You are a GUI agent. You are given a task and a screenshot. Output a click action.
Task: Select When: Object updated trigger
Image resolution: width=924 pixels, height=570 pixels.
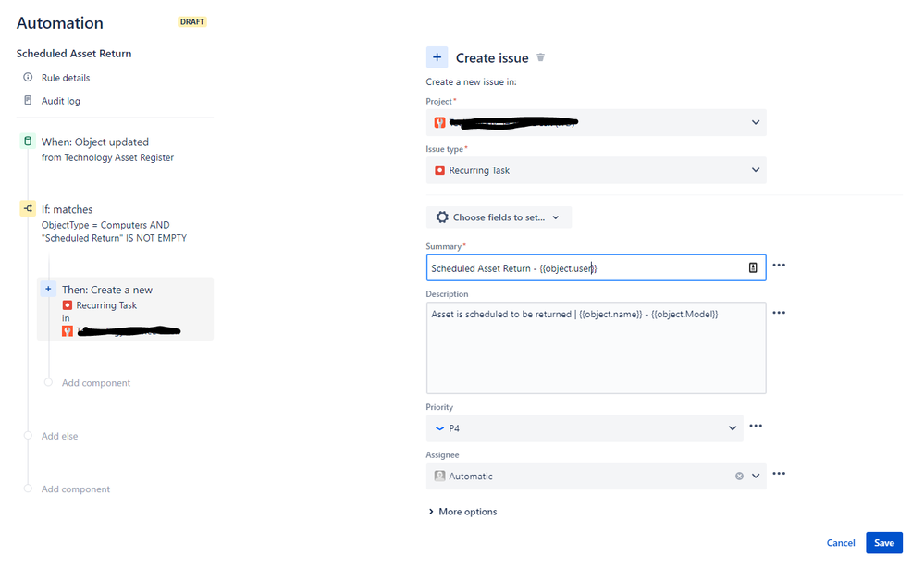pyautogui.click(x=95, y=142)
